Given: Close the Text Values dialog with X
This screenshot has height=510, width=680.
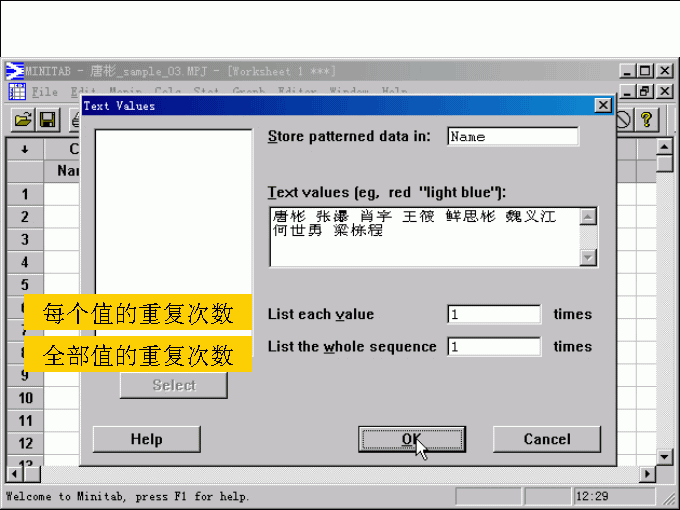Looking at the screenshot, I should [602, 105].
